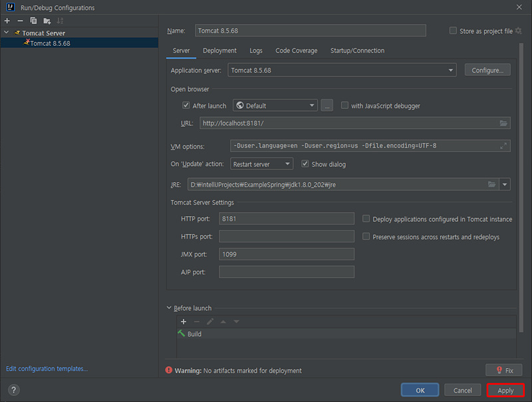Click the HTTP port field
The height and width of the screenshot is (402, 532).
click(x=287, y=219)
